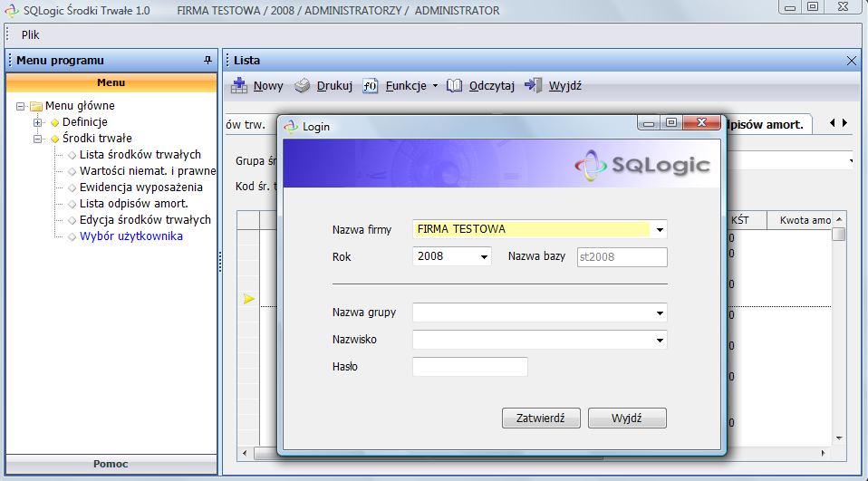Open Wartości niemat. i prawne
868x481 pixels.
click(148, 171)
